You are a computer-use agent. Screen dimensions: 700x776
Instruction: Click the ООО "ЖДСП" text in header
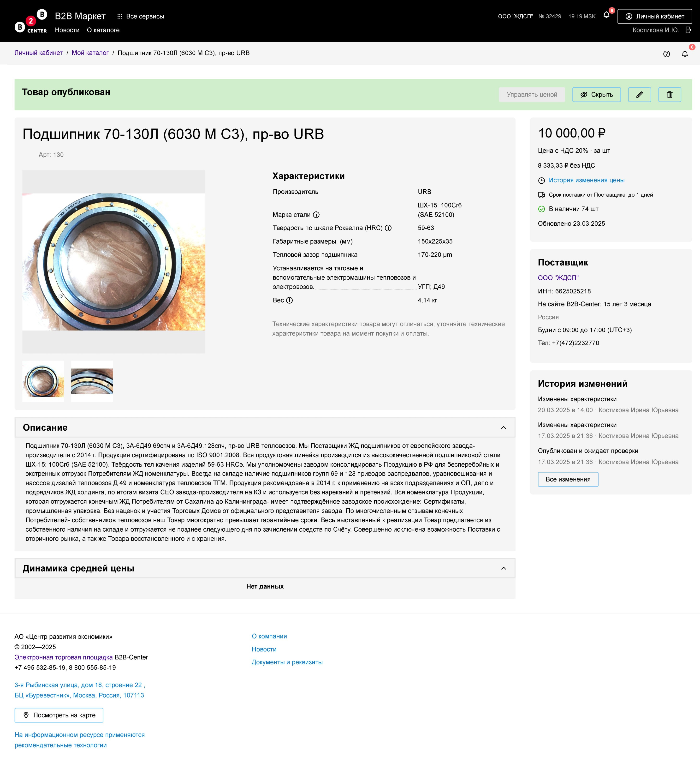(515, 16)
